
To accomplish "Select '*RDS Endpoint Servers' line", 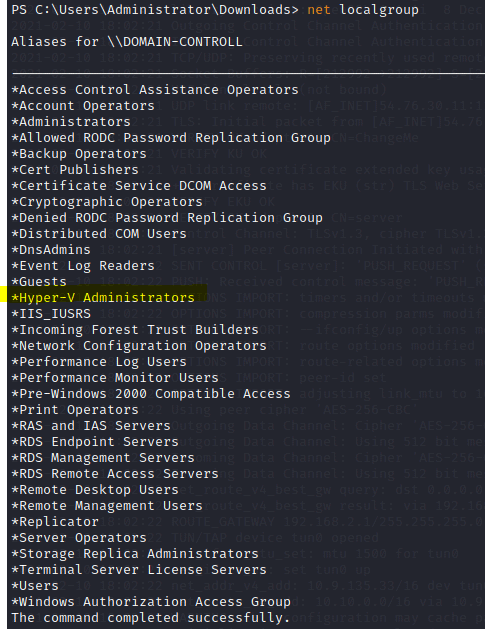I will pos(95,442).
